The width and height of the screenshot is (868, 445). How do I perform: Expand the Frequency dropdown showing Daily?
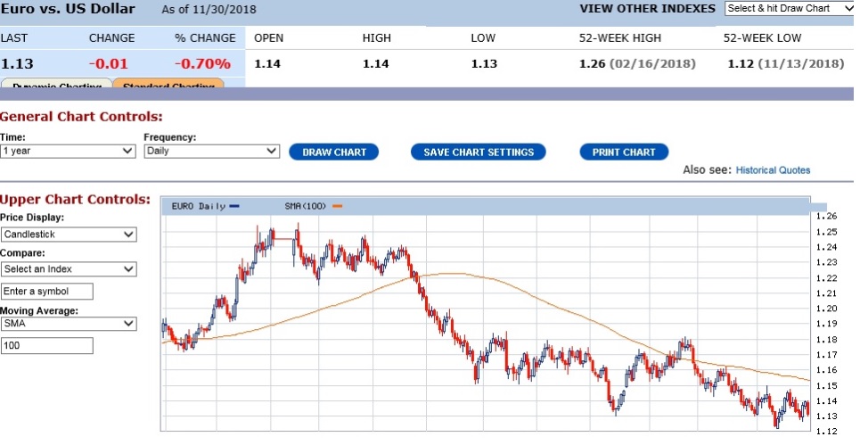coord(212,152)
